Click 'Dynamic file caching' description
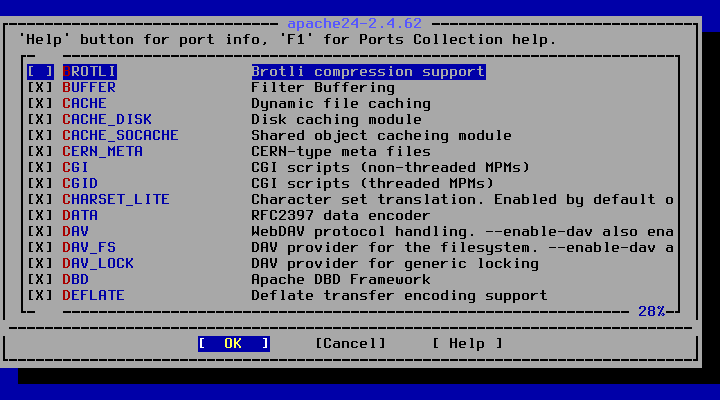 coord(341,104)
